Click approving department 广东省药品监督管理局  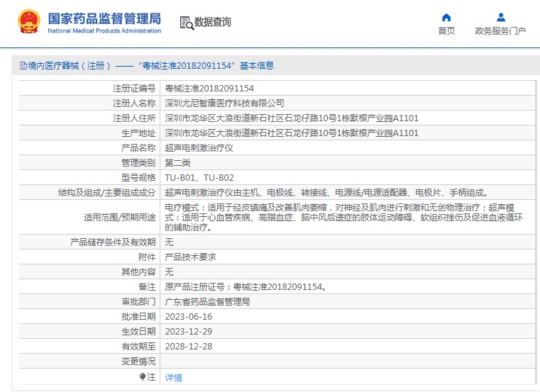[207, 302]
